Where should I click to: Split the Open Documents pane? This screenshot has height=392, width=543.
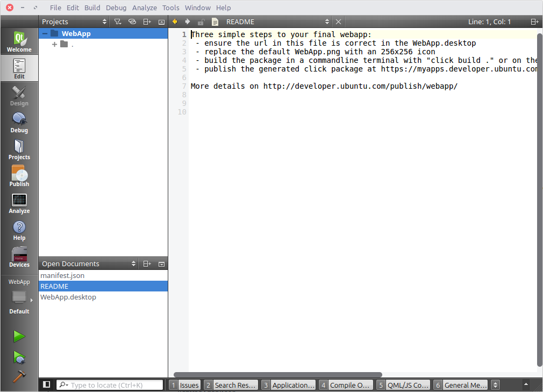tap(147, 264)
